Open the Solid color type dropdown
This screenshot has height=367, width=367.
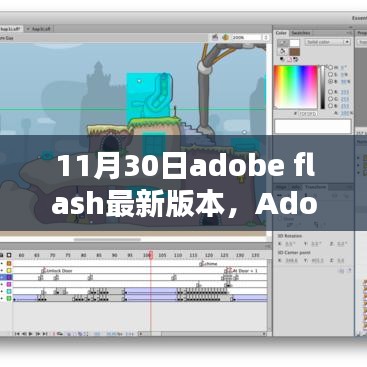(x=328, y=42)
